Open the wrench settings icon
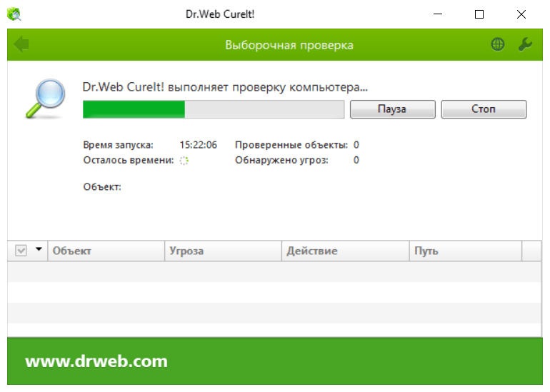Viewport: 550px width, 392px height. click(x=525, y=44)
